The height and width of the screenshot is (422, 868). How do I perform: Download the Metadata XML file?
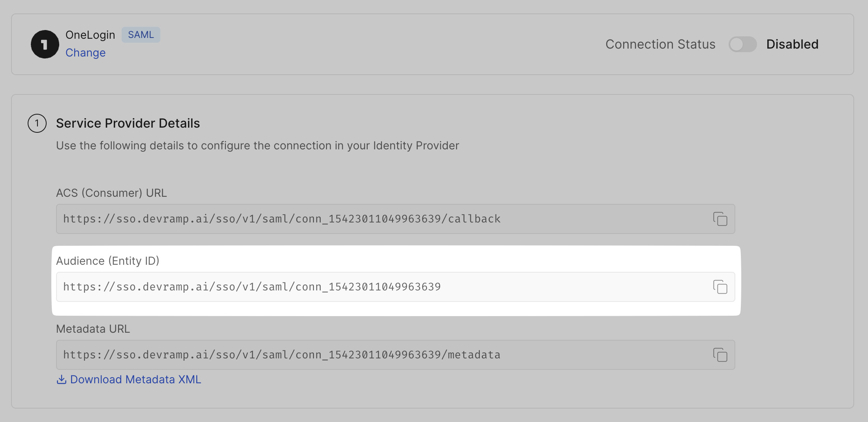[135, 379]
